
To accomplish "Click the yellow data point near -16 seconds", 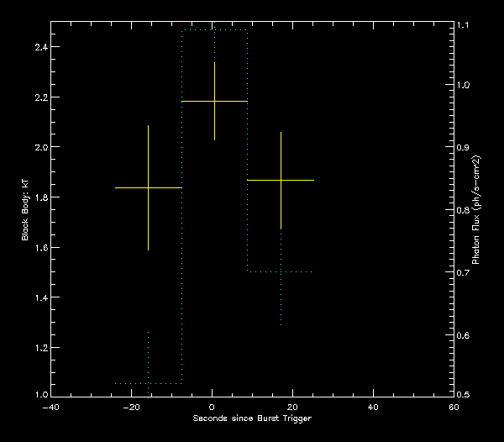I will [x=148, y=187].
